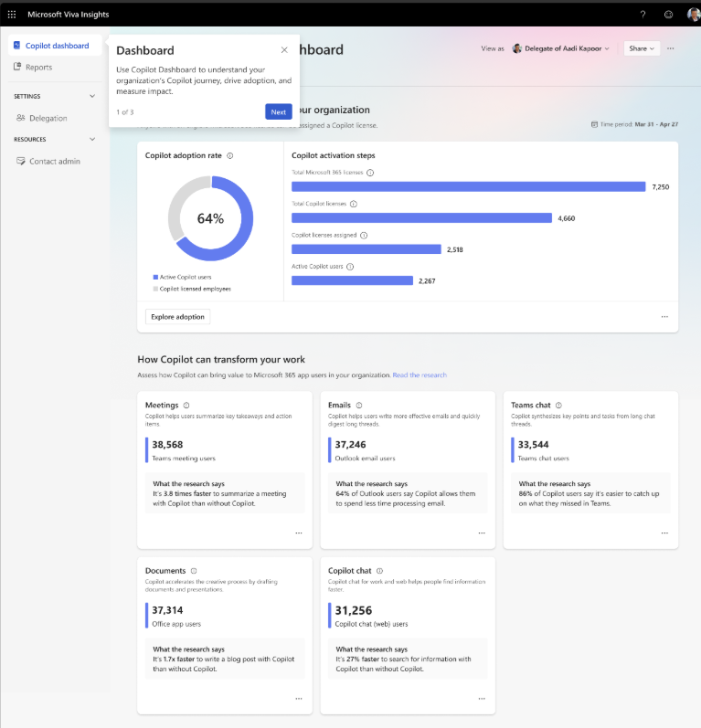Show info icon next to Teams chat
Image resolution: width=701 pixels, height=728 pixels.
click(558, 405)
